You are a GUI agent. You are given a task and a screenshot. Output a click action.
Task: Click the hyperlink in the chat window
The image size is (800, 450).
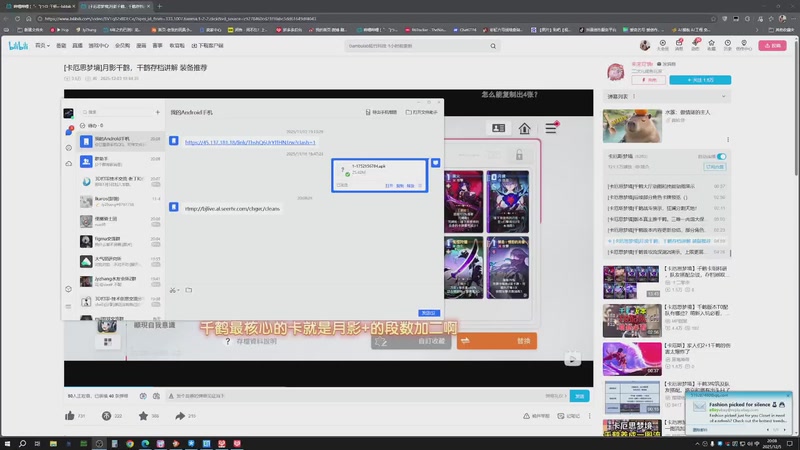coord(250,142)
